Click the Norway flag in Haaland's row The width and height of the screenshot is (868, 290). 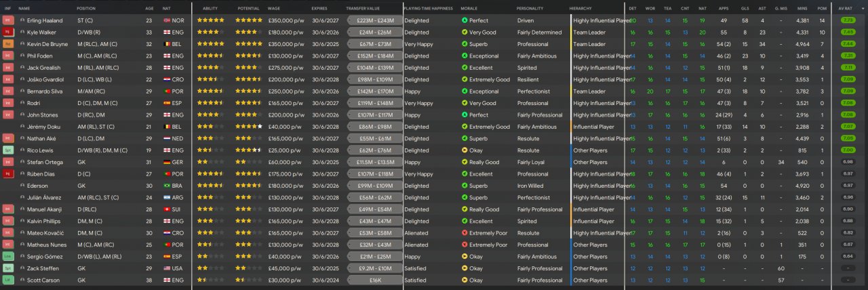[x=167, y=20]
